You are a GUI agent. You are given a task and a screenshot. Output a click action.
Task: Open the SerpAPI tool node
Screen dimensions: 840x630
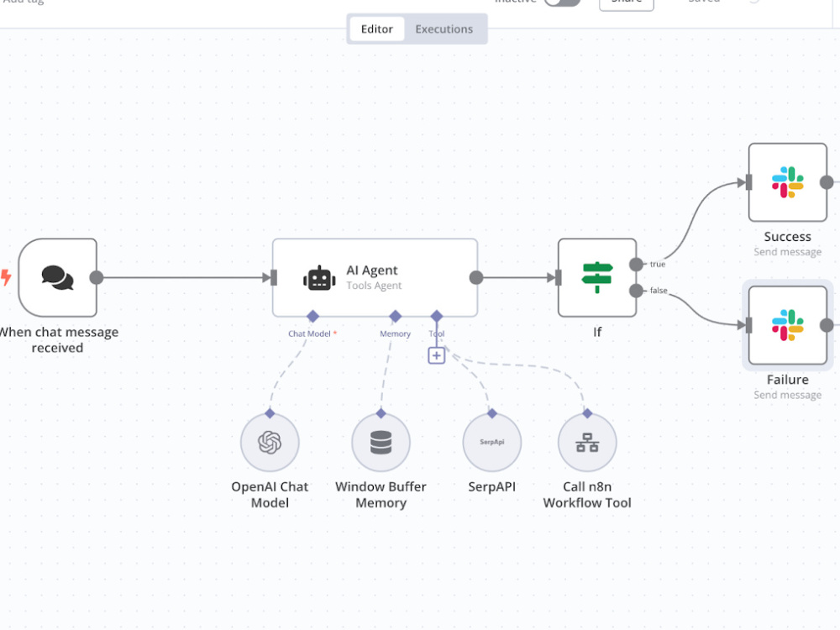[491, 443]
